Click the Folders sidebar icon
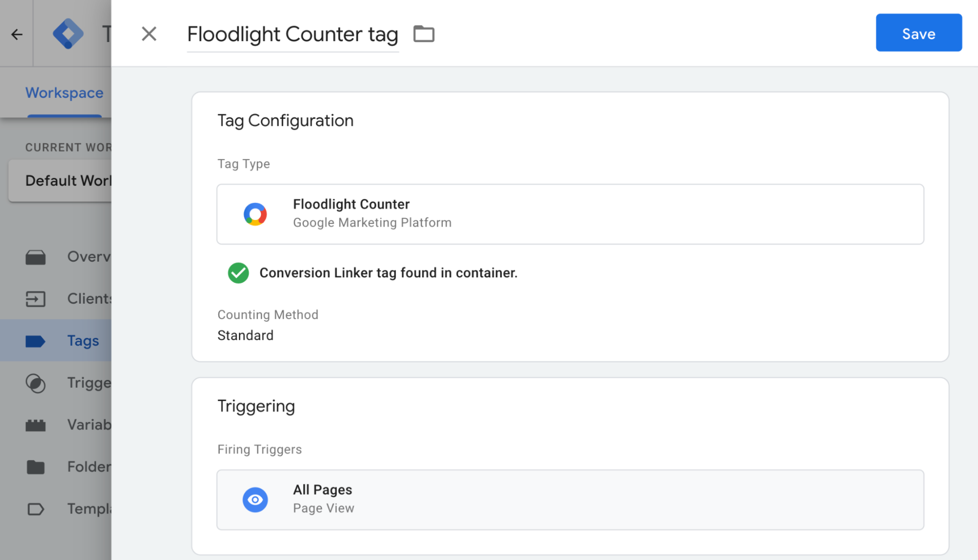Screen dimensions: 978x560 [x=36, y=467]
